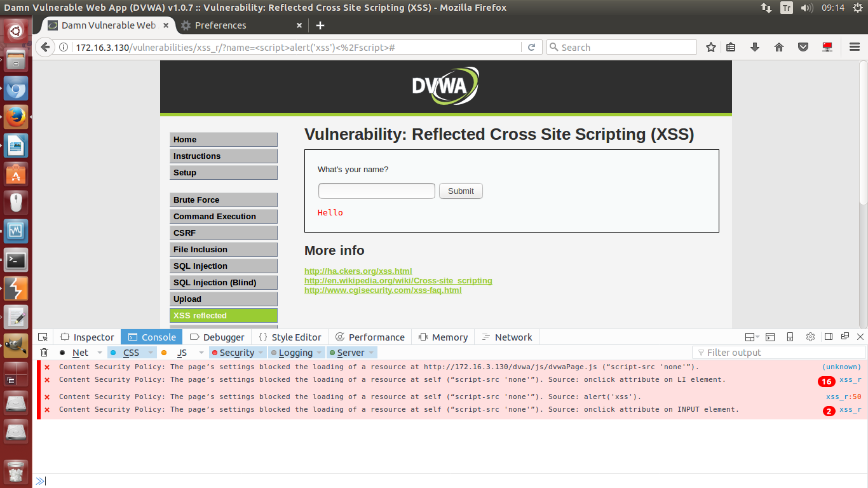Open the Ubuntu Dash launcher icon
Screen dimensions: 868x488
click(16, 30)
